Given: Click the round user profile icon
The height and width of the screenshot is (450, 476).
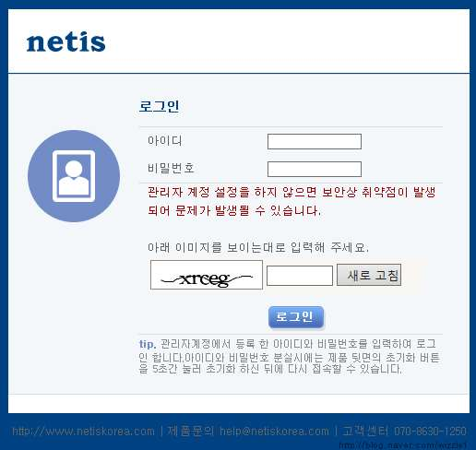Looking at the screenshot, I should pos(74,176).
